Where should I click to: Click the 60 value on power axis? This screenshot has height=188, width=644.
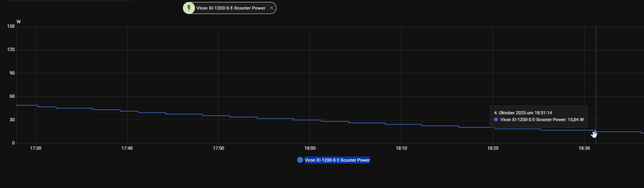[12, 96]
